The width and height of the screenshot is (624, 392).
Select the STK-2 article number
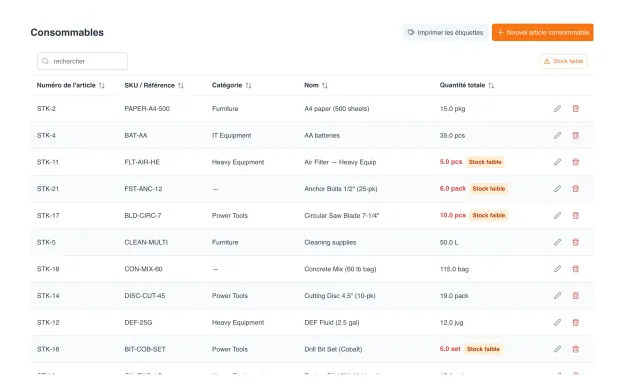tap(46, 109)
